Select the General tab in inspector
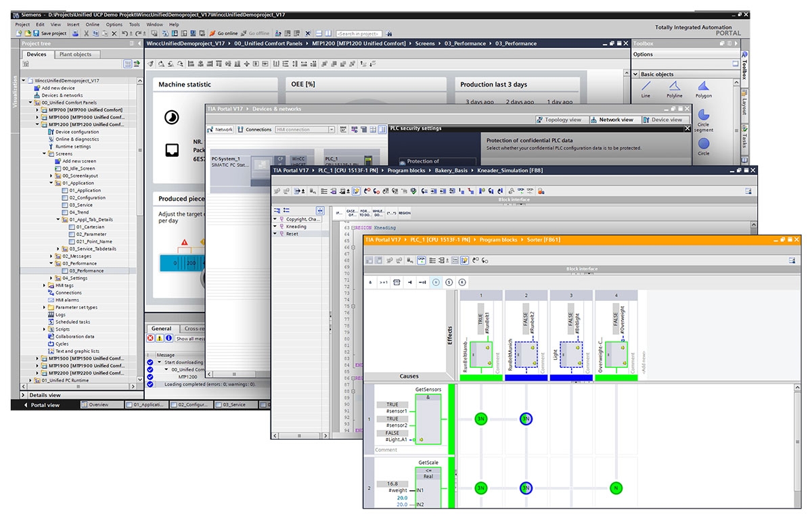This screenshot has height=518, width=812. tap(161, 329)
